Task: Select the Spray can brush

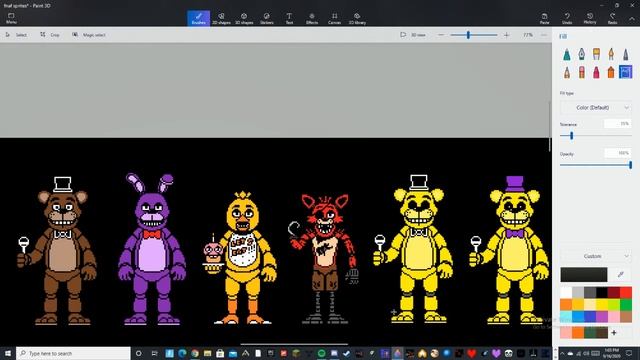Action: 611,72
